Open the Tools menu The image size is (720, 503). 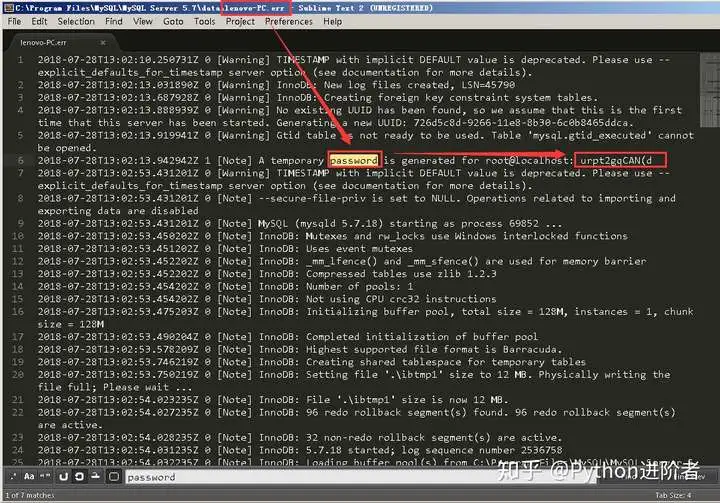pos(204,22)
